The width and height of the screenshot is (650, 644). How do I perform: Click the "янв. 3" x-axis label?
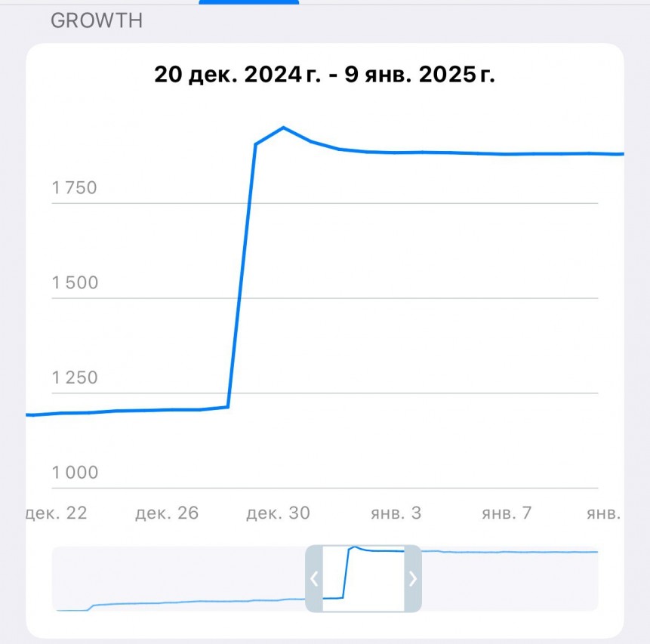tap(396, 513)
